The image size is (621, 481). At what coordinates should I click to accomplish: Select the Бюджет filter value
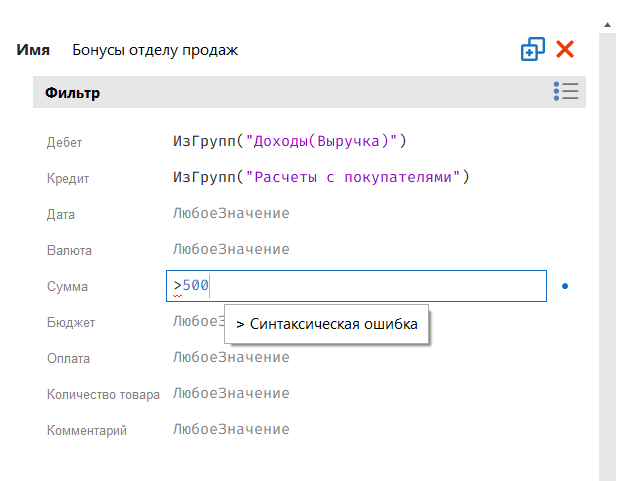pyautogui.click(x=197, y=322)
